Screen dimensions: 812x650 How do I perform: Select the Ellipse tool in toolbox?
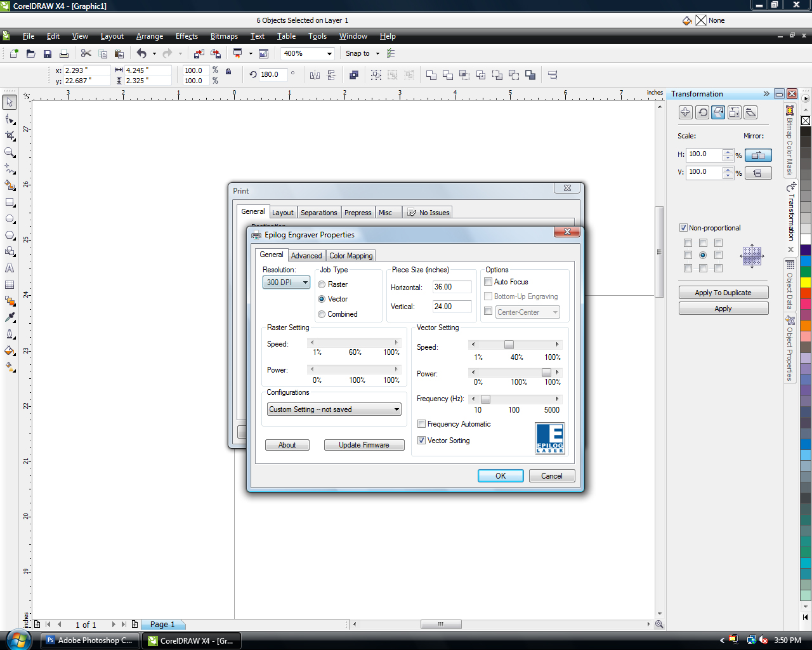point(10,219)
